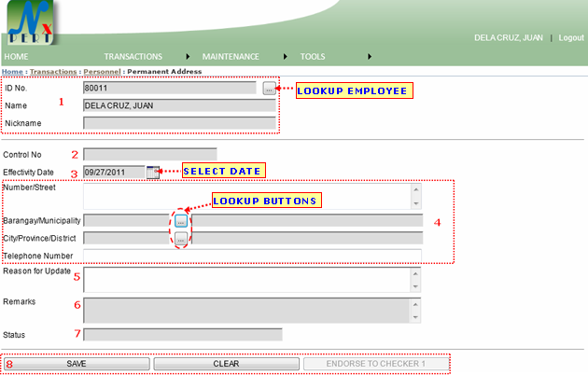Image resolution: width=588 pixels, height=375 pixels.
Task: Click into the Number/Street text area
Action: click(x=246, y=196)
